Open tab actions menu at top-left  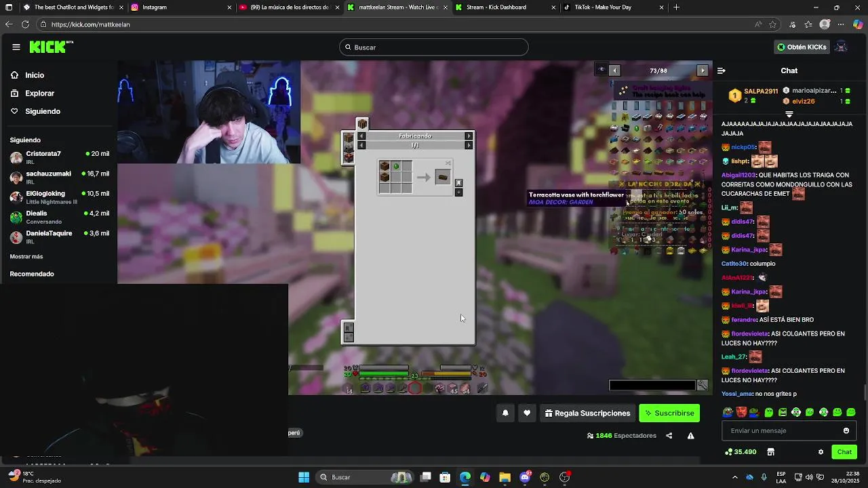point(8,7)
